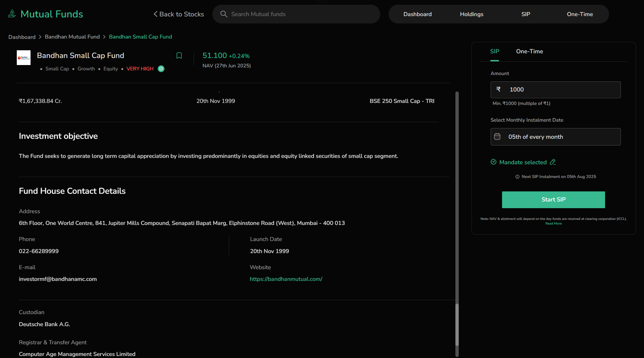Click the green riskometer icon beside VERY HIGH

click(x=161, y=69)
